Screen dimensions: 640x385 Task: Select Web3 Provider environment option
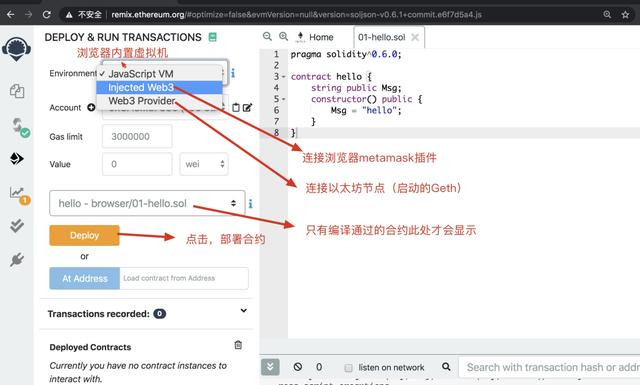(160, 100)
